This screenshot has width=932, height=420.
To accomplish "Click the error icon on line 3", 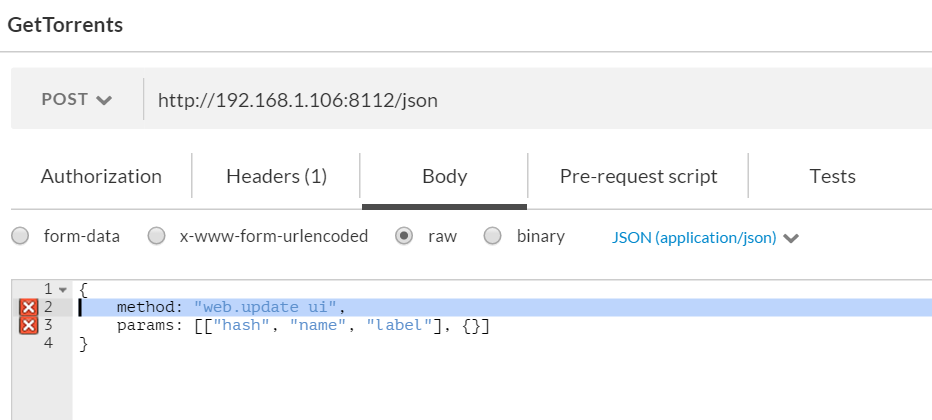I will (29, 326).
